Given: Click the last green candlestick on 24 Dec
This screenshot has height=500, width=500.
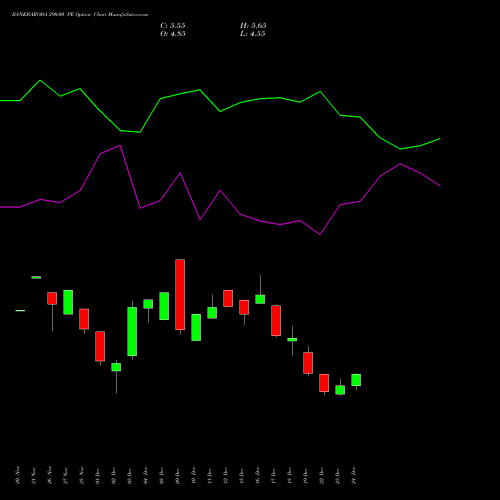Looking at the screenshot, I should point(356,380).
